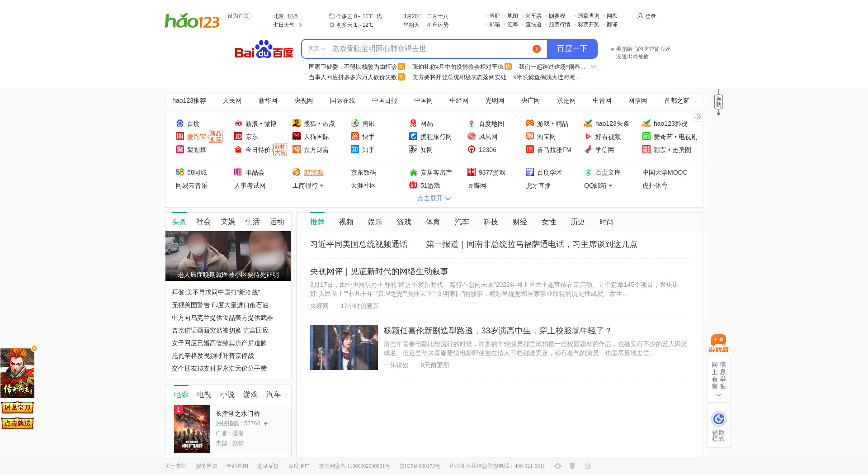Open the 天猫国际 icon link
This screenshot has width=868, height=475.
[x=297, y=136]
